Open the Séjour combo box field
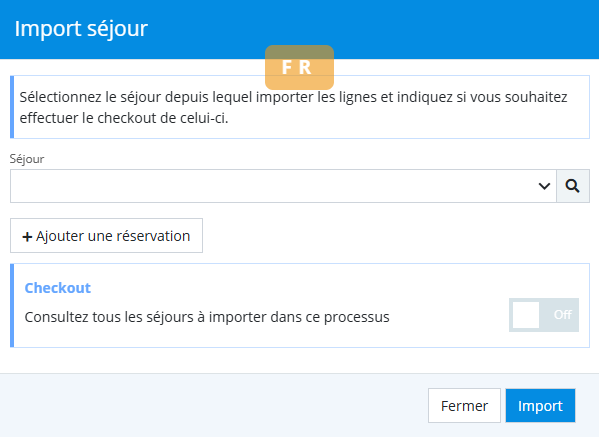The width and height of the screenshot is (599, 437). pos(283,186)
